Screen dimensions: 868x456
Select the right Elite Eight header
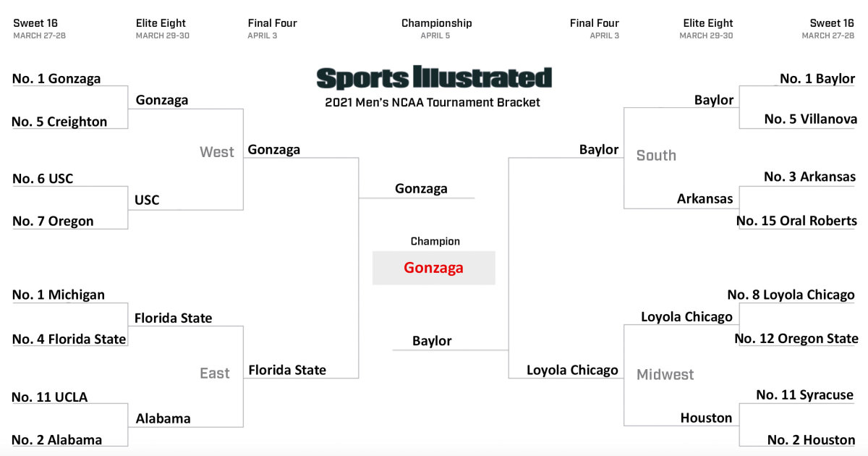point(707,28)
